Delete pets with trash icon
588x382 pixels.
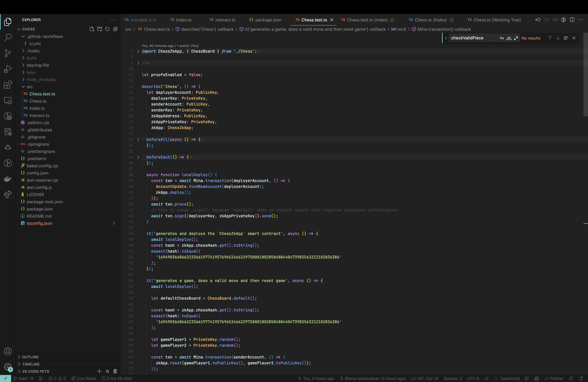(x=115, y=371)
